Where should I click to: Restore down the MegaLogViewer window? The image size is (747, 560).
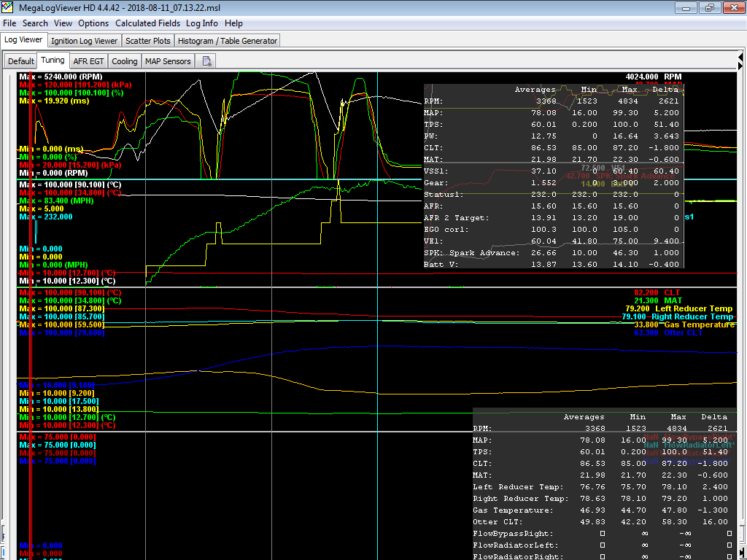pyautogui.click(x=710, y=7)
